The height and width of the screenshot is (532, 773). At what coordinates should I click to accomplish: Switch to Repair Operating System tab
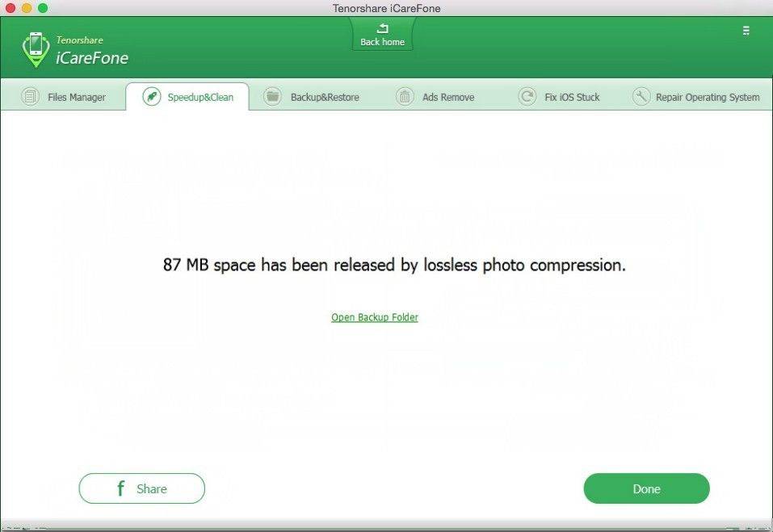click(696, 97)
